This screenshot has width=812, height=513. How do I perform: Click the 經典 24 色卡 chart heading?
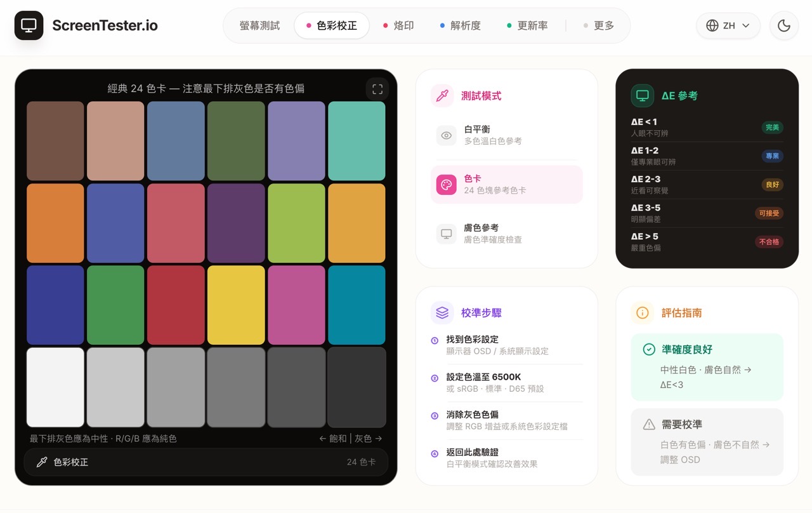(x=206, y=89)
